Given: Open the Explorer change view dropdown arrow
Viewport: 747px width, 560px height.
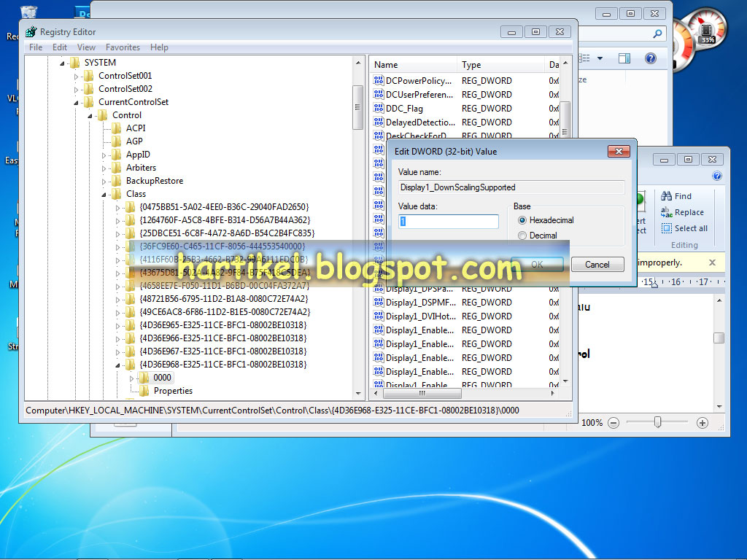Looking at the screenshot, I should [x=600, y=58].
